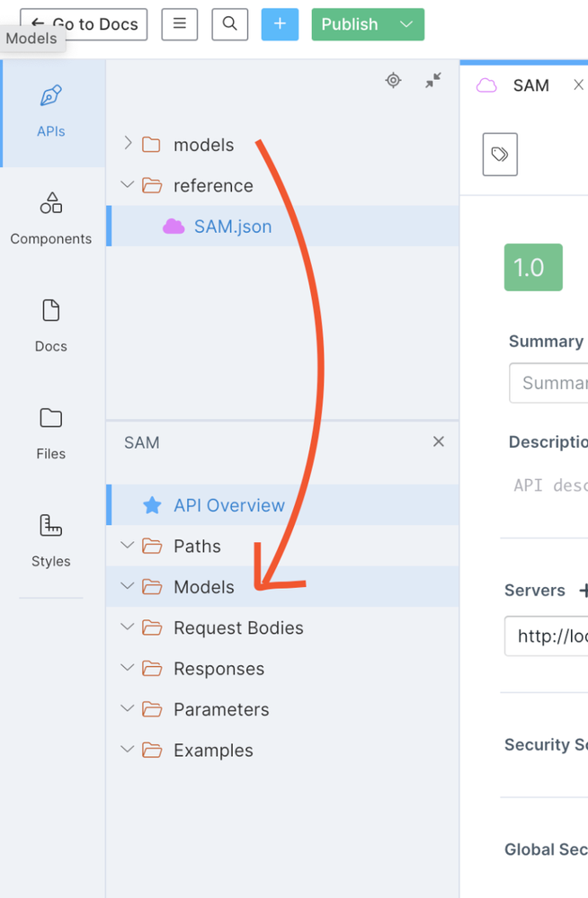This screenshot has width=588, height=898.
Task: Click the search magnifier icon
Action: (x=230, y=24)
